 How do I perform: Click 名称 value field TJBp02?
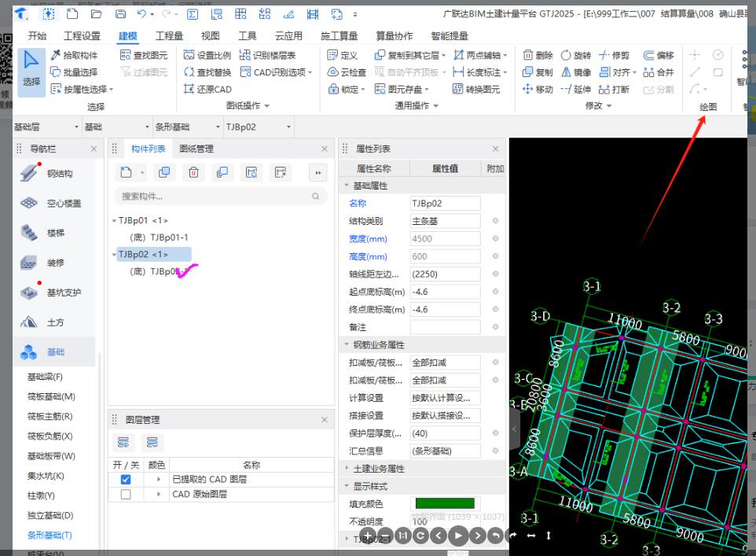click(x=445, y=203)
